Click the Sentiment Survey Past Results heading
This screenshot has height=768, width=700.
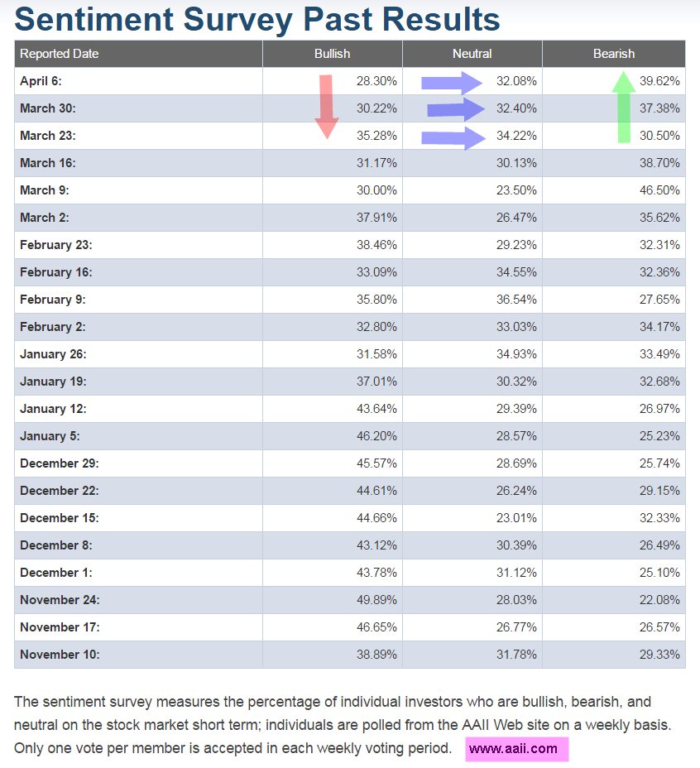[257, 19]
